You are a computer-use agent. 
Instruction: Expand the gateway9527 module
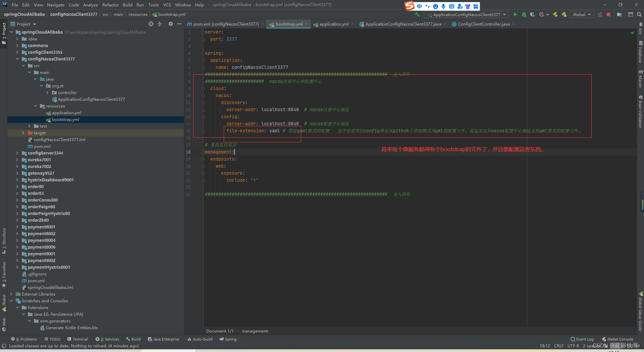click(x=17, y=173)
